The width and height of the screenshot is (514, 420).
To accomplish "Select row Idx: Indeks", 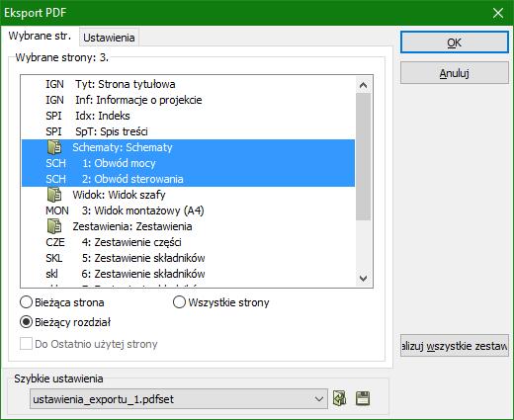I will pos(188,116).
